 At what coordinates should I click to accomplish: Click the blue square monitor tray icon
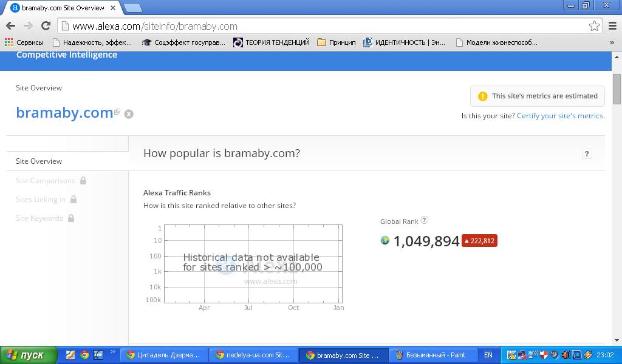pos(576,355)
